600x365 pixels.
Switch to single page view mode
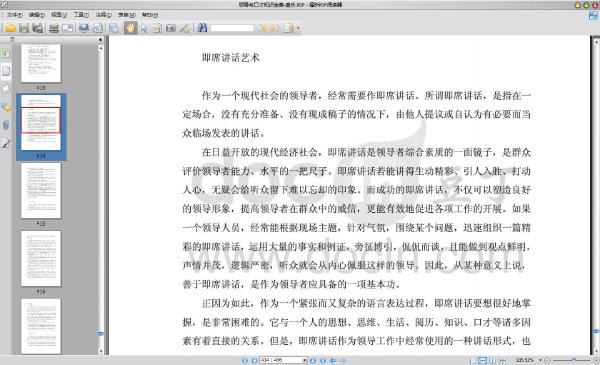click(x=473, y=360)
